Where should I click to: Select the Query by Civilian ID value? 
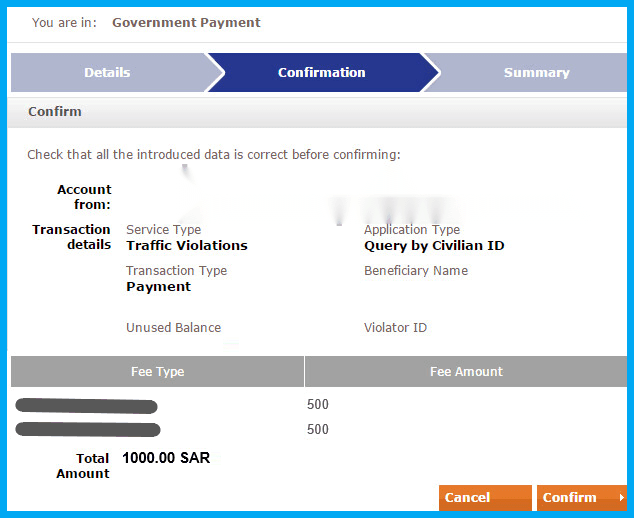434,245
